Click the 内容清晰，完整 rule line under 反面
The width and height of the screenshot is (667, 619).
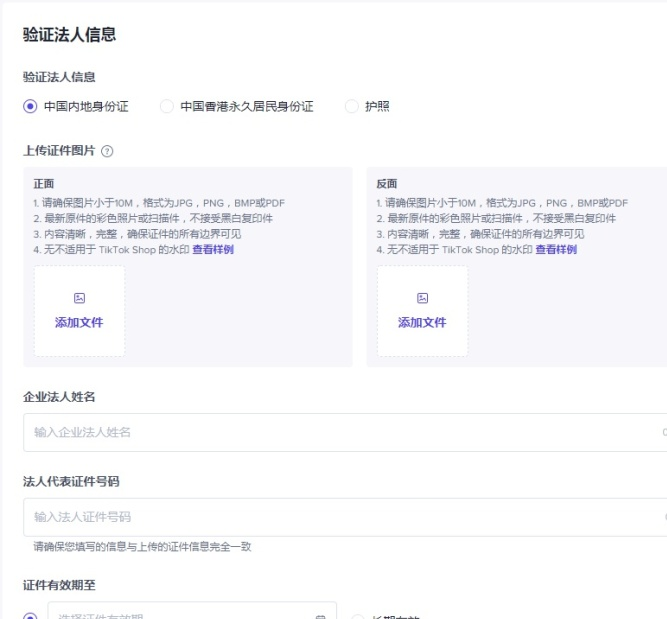(480, 234)
